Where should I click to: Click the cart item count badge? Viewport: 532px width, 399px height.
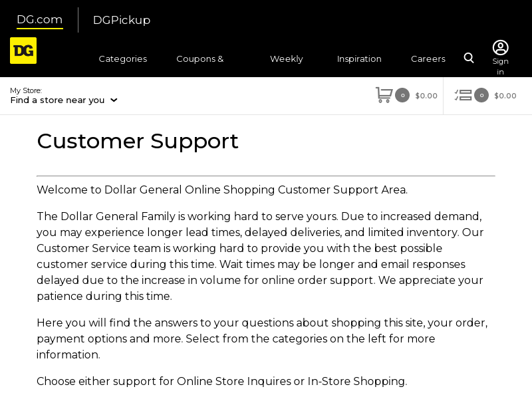coord(402,95)
